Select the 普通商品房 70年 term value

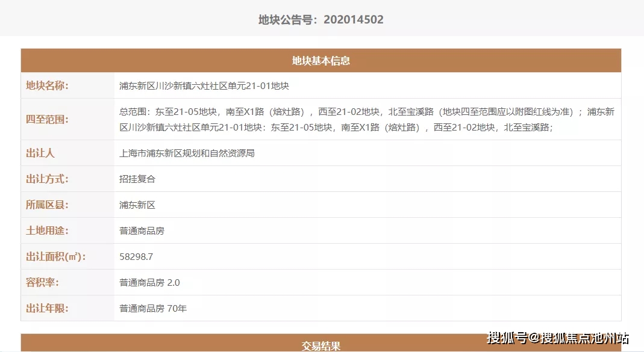pos(153,309)
